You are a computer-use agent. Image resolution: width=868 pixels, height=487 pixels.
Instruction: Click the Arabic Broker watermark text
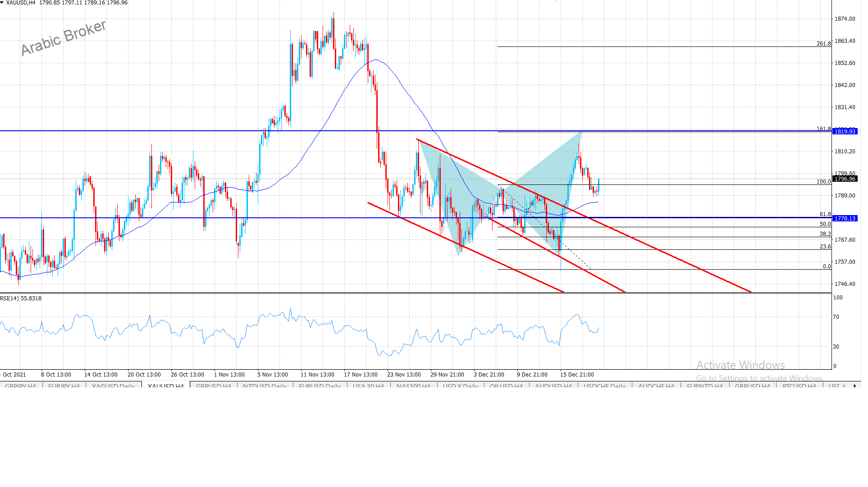click(64, 38)
